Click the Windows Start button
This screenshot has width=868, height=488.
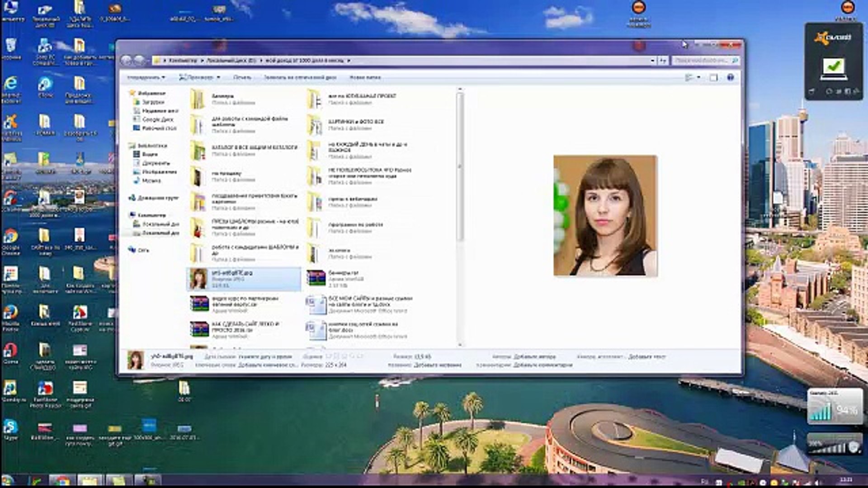(8, 480)
